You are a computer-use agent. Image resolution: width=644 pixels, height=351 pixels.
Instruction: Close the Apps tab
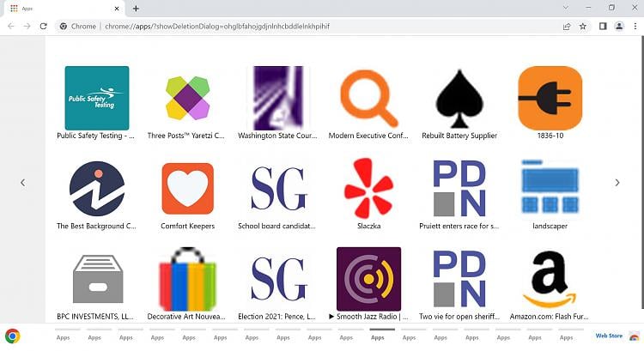[x=117, y=9]
